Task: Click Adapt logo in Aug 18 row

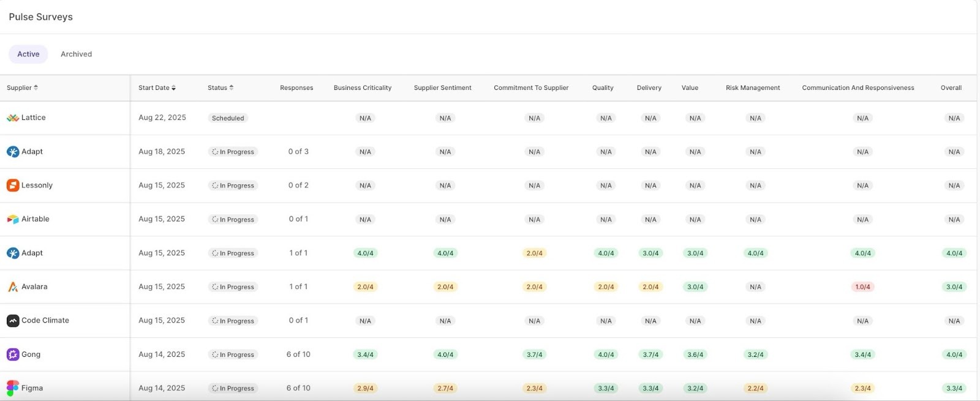Action: click(x=13, y=152)
